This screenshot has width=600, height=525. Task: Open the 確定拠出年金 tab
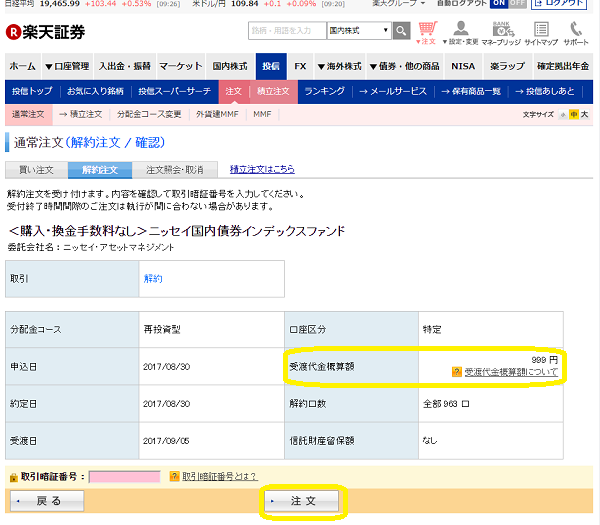click(x=562, y=66)
